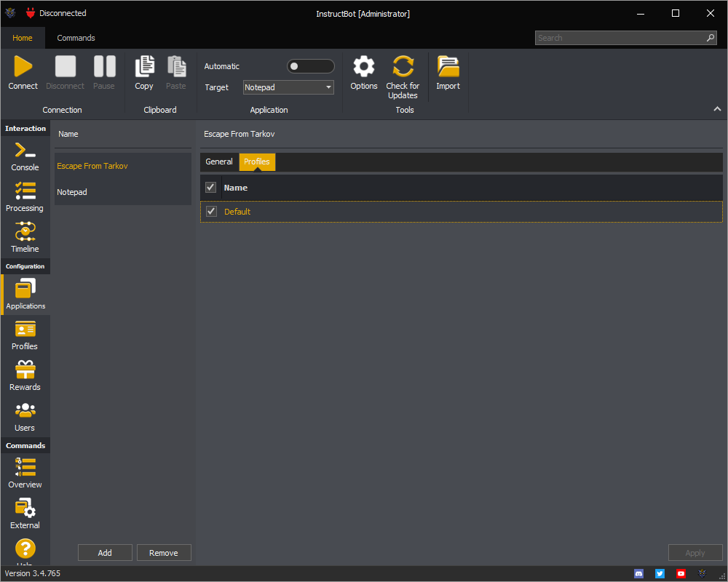Viewport: 728px width, 582px height.
Task: Click the Pause icon in the ribbon
Action: point(104,66)
